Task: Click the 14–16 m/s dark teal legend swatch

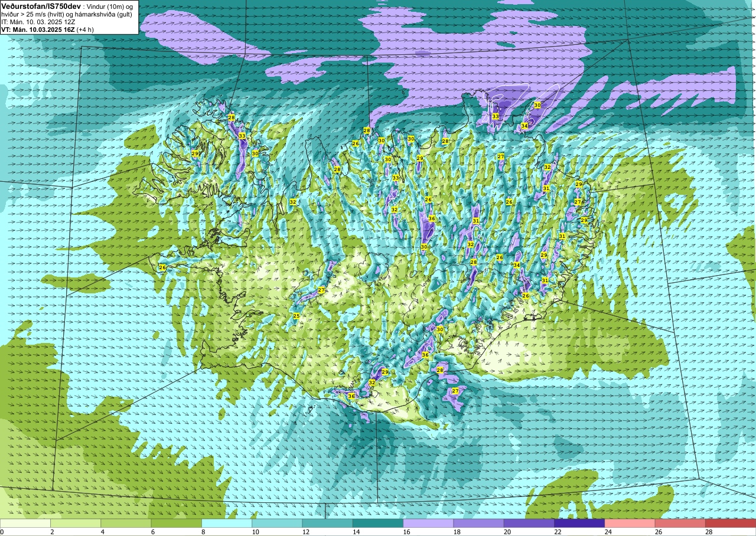Action: click(x=377, y=523)
